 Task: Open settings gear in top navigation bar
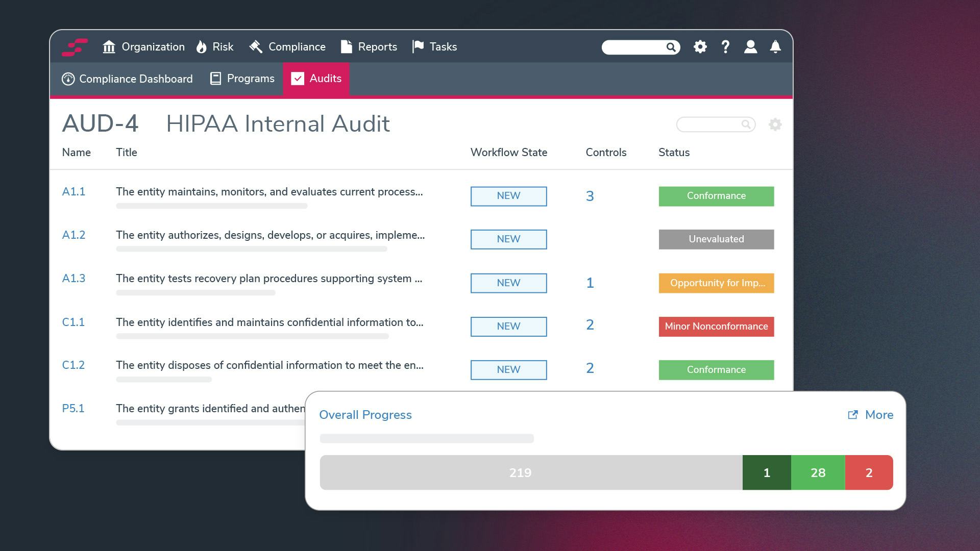click(700, 47)
